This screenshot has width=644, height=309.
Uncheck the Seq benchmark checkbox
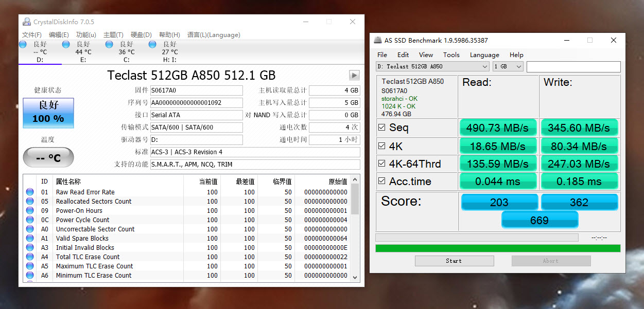tap(381, 128)
